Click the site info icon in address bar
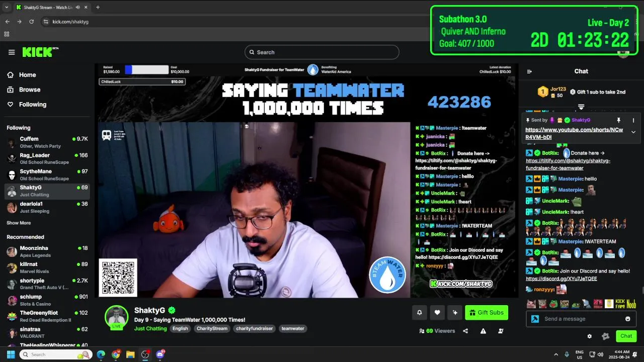Image resolution: width=644 pixels, height=362 pixels. [46, 22]
